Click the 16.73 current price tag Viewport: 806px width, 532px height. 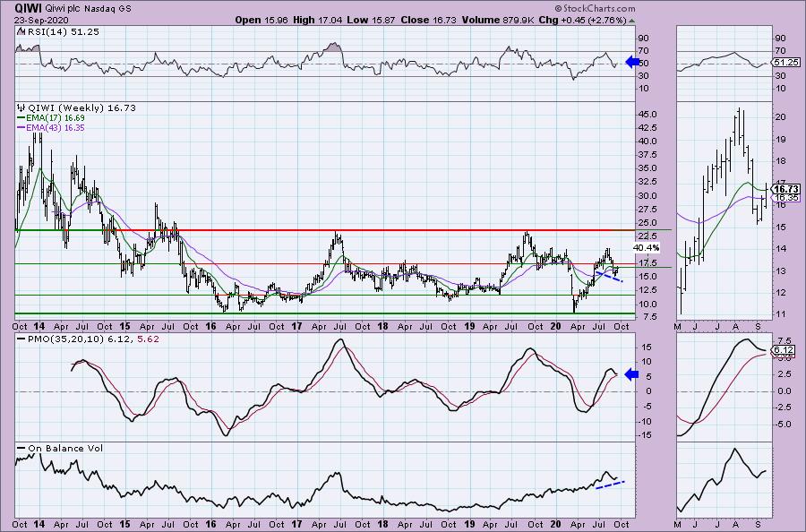pos(786,189)
